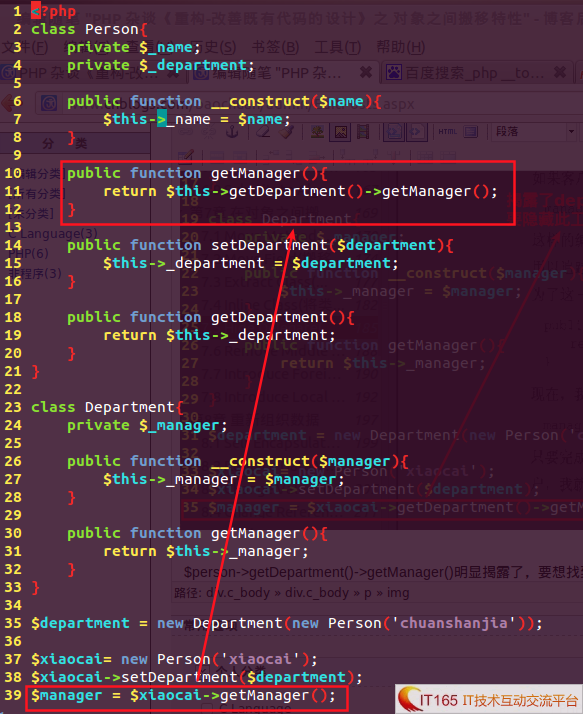This screenshot has width=583, height=714.
Task: Toggle HTML source view in the editor
Action: point(448,132)
